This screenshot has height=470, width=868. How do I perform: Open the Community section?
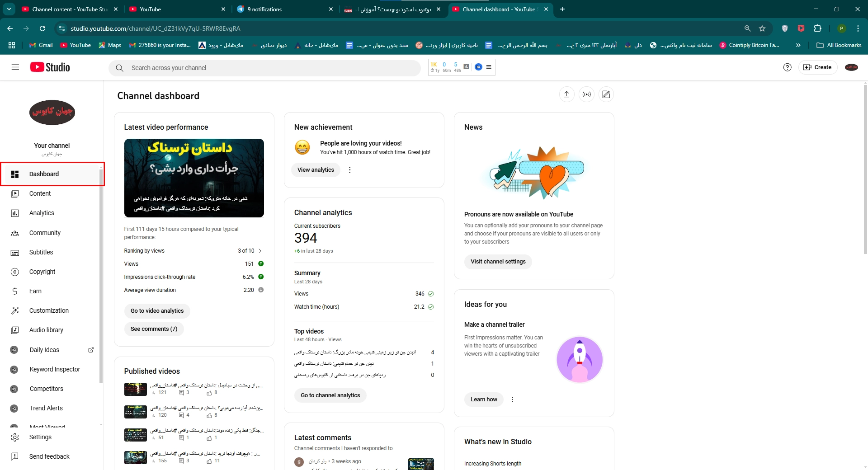45,233
